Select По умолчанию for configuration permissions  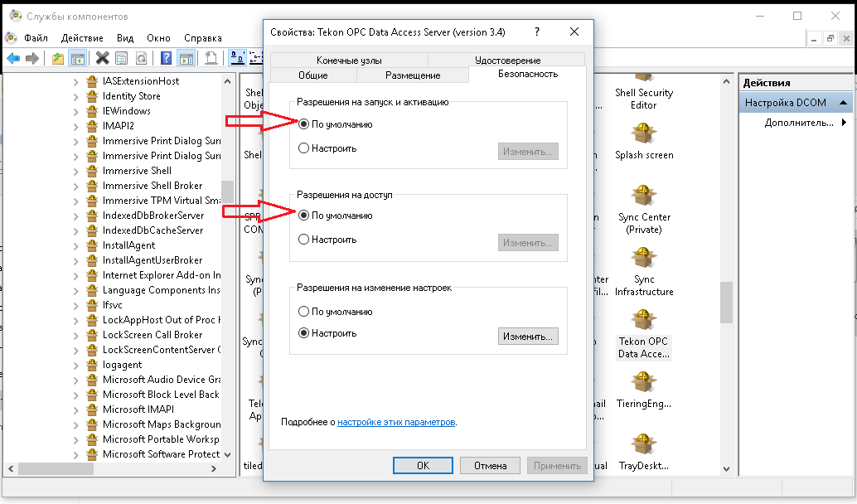tap(304, 312)
